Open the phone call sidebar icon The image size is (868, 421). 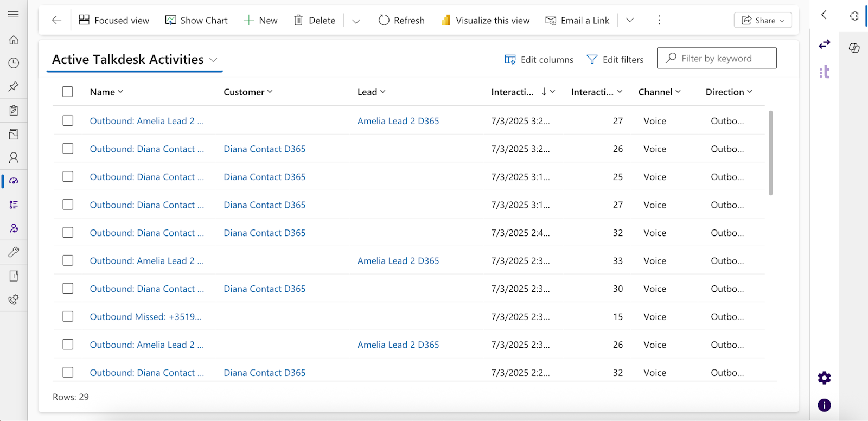tap(14, 299)
